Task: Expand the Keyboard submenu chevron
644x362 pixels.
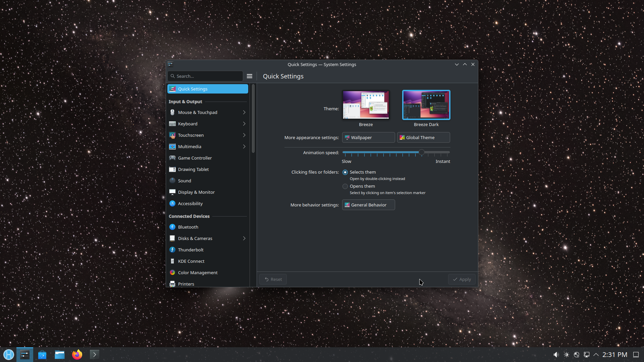Action: click(244, 124)
